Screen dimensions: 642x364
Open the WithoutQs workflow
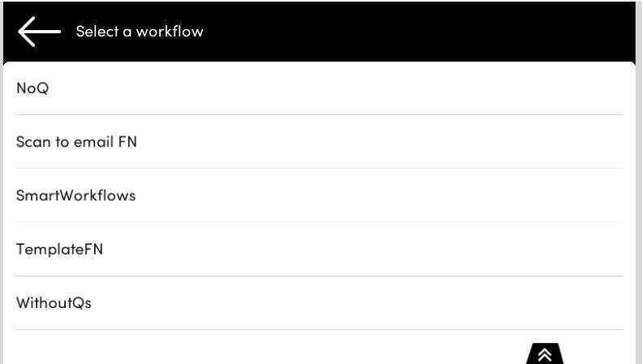coord(54,303)
